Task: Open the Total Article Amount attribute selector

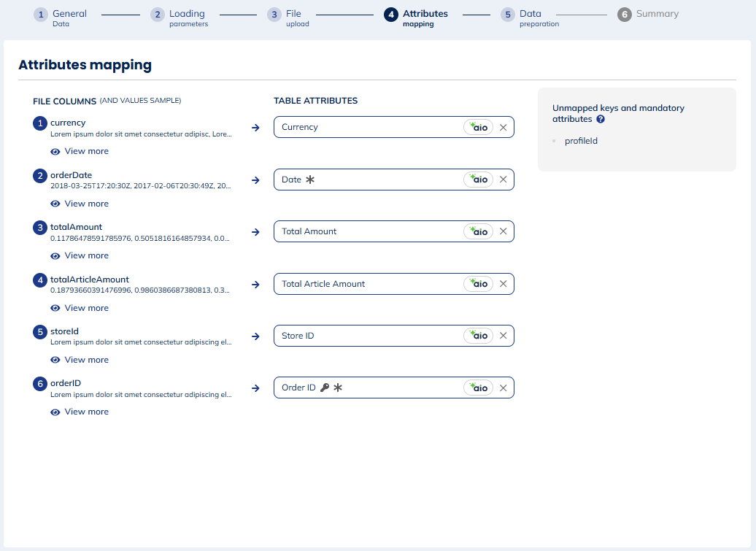Action: pyautogui.click(x=365, y=284)
